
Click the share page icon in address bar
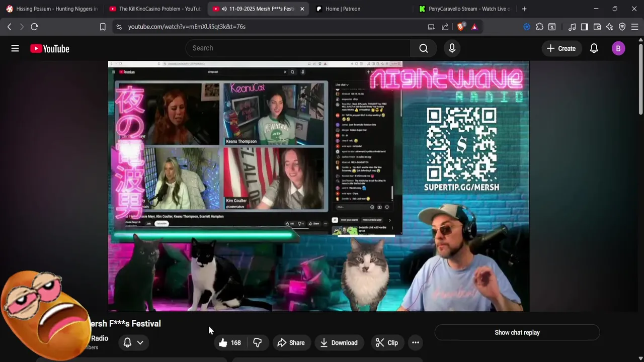445,27
